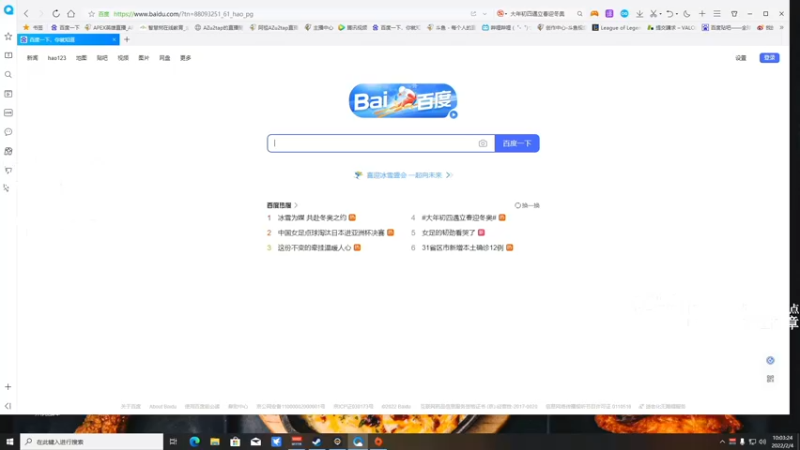The image size is (800, 450).
Task: Add sidebar app with plus icon
Action: (x=8, y=387)
